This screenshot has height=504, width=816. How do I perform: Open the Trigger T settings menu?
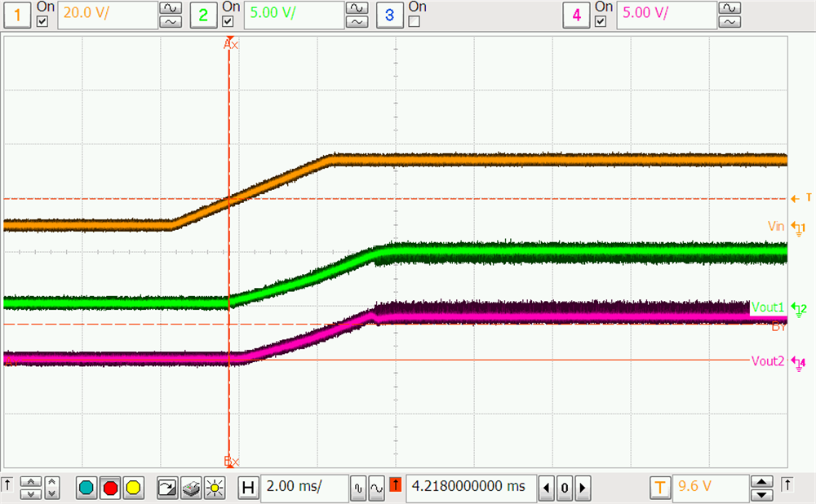[659, 487]
